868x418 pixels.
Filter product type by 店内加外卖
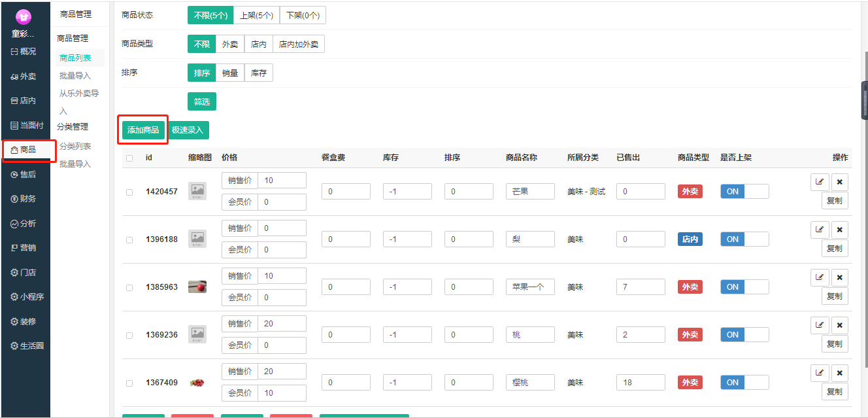click(x=299, y=44)
